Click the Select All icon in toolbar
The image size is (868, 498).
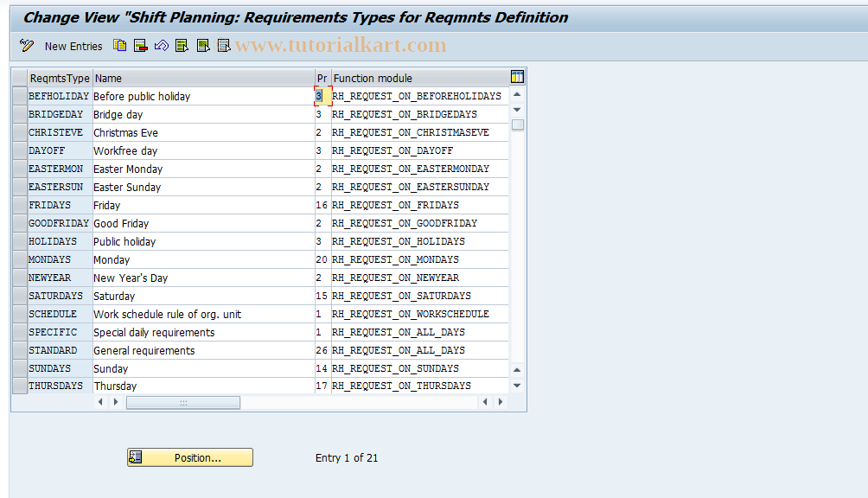pyautogui.click(x=182, y=45)
